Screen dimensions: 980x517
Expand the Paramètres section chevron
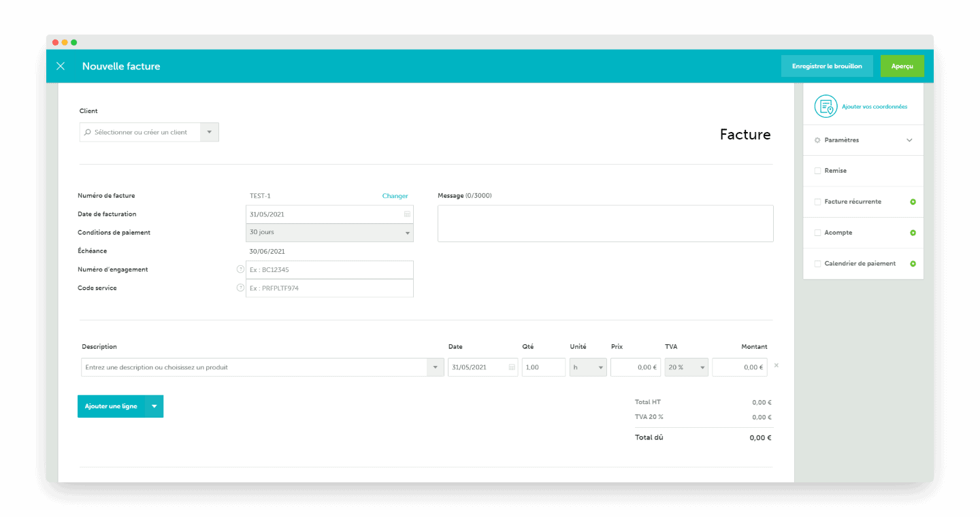tap(909, 140)
